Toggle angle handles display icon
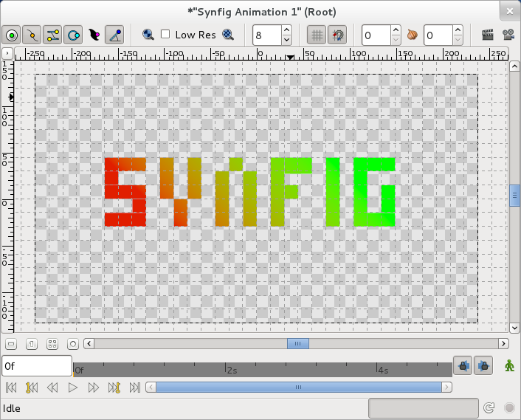 (114, 35)
